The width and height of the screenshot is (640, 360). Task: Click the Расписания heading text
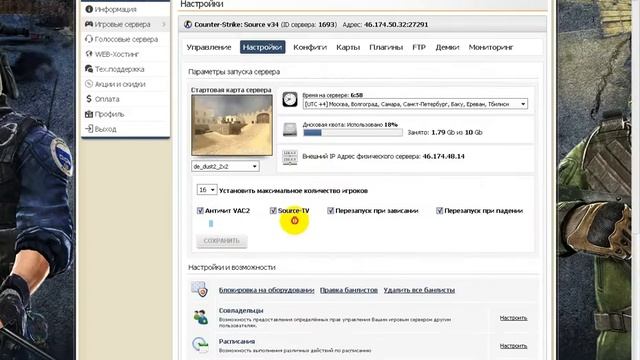237,341
